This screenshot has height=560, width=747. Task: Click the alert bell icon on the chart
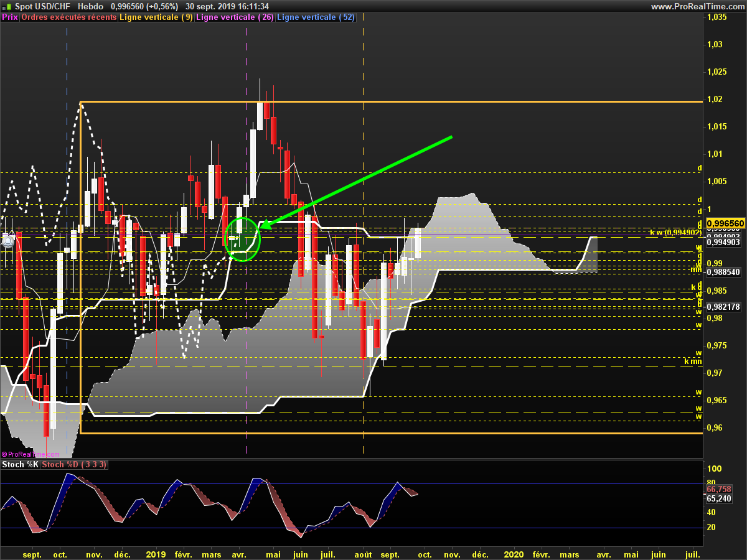click(8, 241)
